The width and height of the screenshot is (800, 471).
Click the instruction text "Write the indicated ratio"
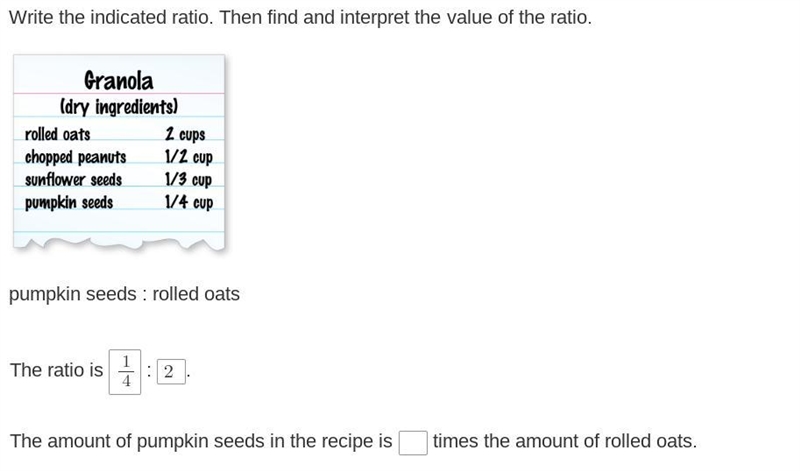point(110,17)
